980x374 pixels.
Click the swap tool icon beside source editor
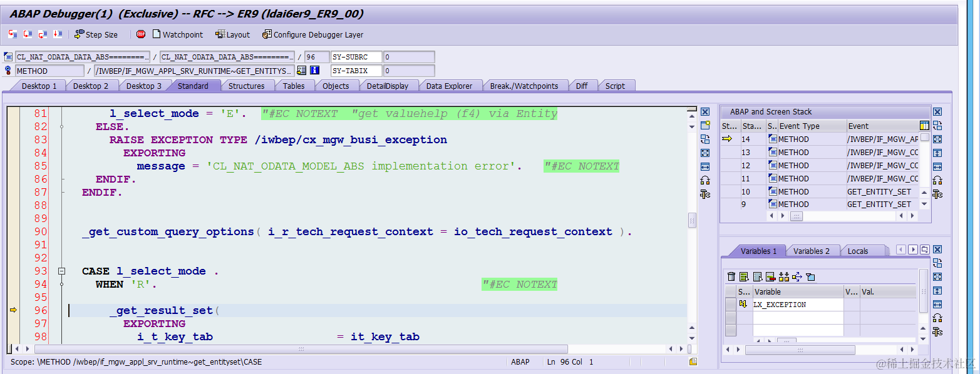(x=705, y=180)
